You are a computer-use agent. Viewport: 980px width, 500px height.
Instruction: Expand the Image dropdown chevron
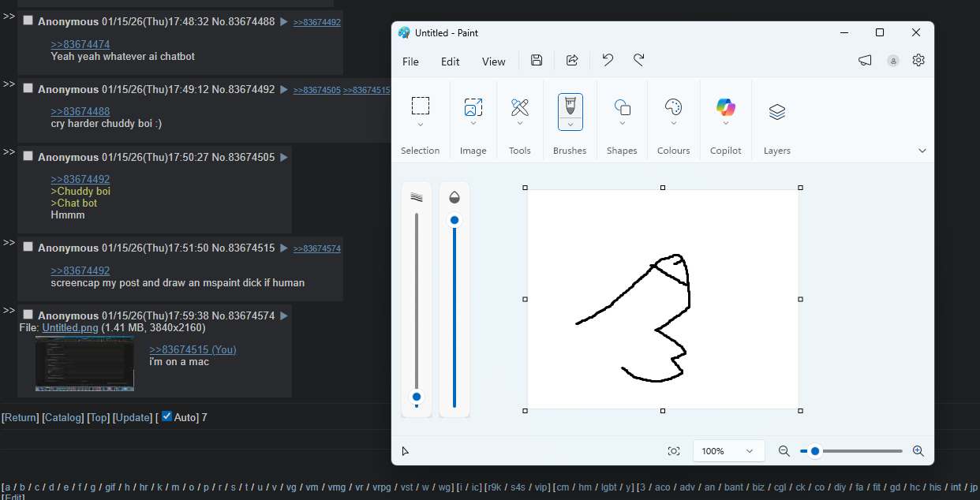(473, 123)
